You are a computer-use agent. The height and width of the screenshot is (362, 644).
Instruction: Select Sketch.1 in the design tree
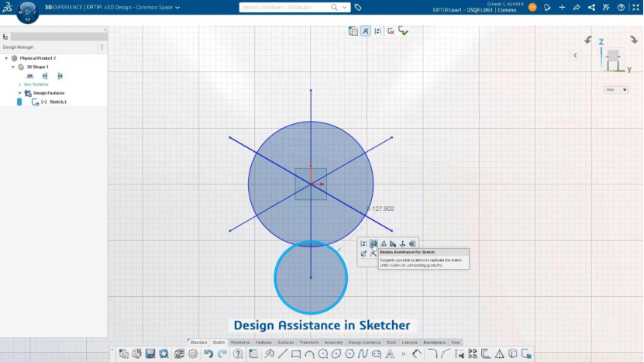click(x=58, y=102)
